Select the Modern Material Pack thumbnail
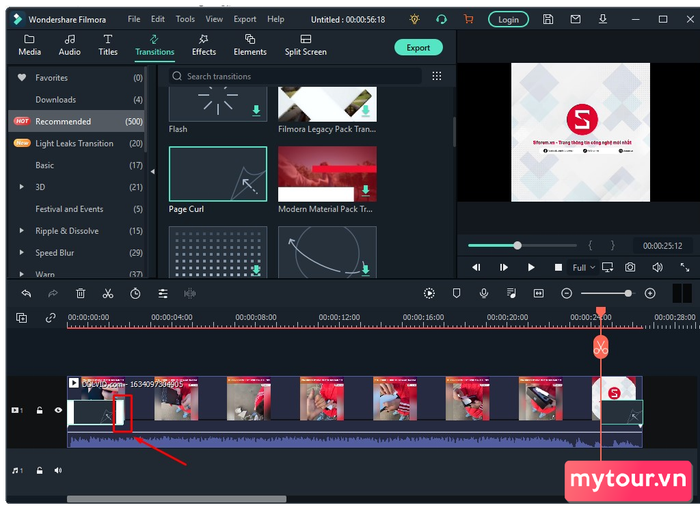700x512 pixels. (327, 174)
